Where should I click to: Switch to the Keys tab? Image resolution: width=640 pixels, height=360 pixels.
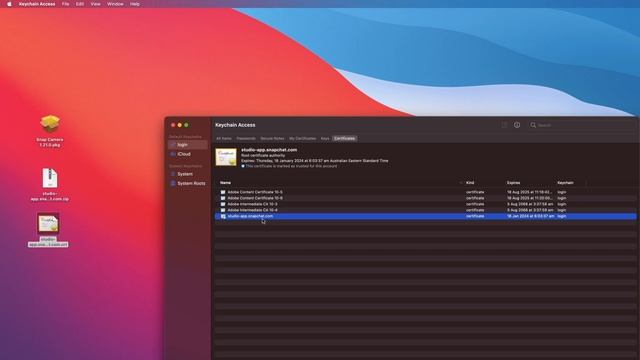(x=325, y=139)
